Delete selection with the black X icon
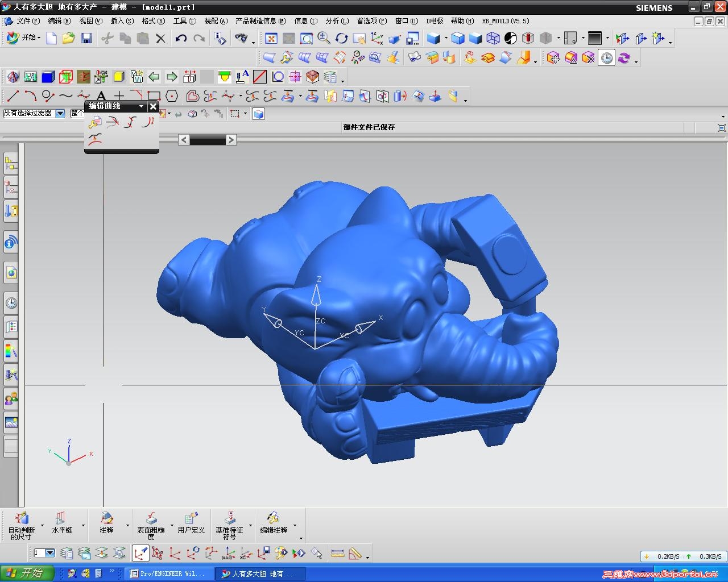 click(x=161, y=38)
